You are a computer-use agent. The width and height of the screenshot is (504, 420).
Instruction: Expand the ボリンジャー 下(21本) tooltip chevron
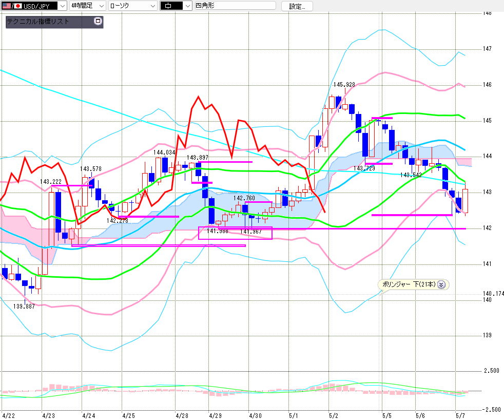tap(441, 284)
